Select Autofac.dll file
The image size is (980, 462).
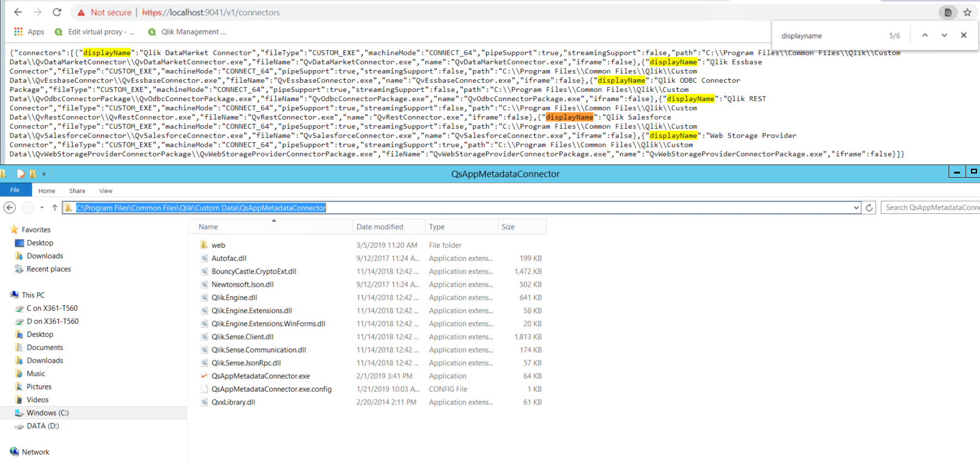point(229,258)
